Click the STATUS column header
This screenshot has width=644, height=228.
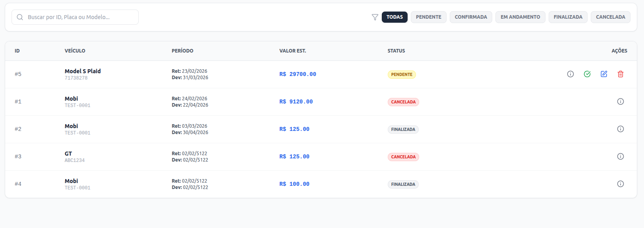(396, 51)
